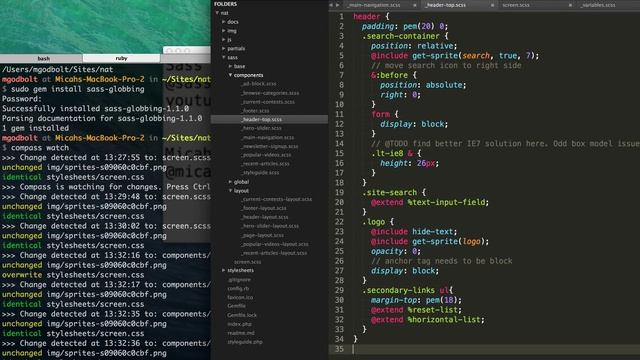Collapse the nat root folder
The image size is (640, 360).
coord(218,13)
